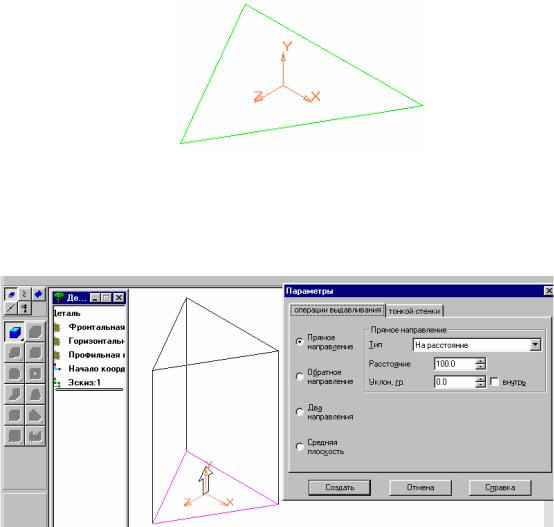Select Начало координат in the model tree
The image size is (554, 527).
pos(96,369)
